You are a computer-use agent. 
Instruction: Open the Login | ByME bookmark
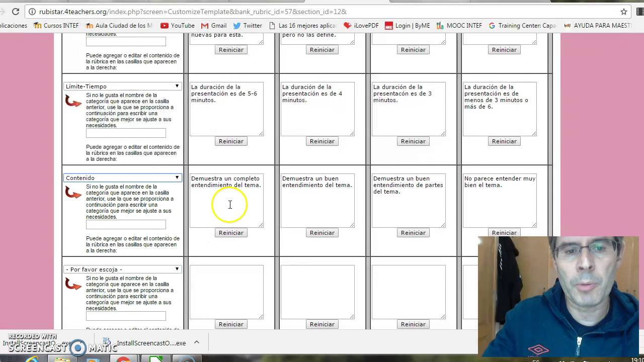(x=408, y=25)
